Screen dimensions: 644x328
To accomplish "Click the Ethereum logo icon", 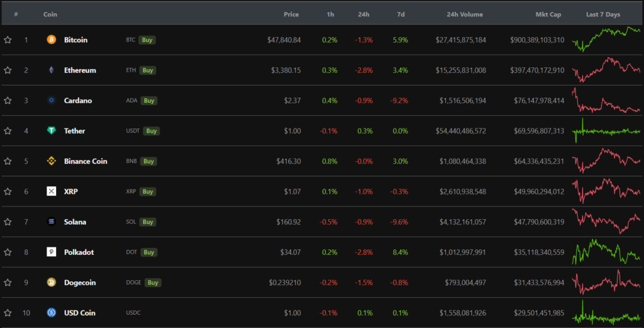I will point(52,70).
